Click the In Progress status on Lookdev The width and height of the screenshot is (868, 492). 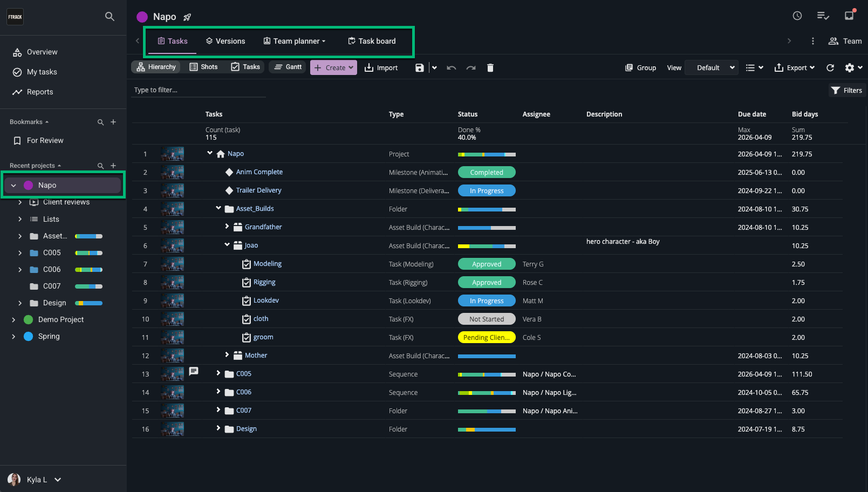pyautogui.click(x=487, y=301)
